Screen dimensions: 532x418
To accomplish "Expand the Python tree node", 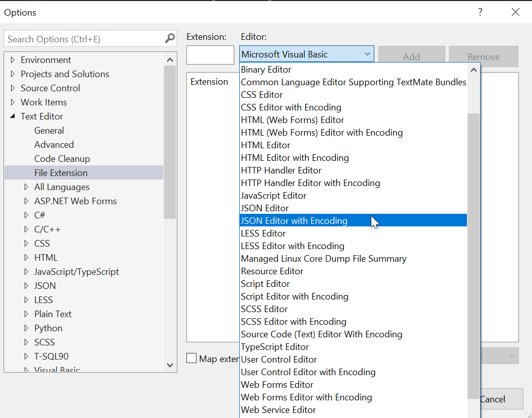I will [27, 328].
